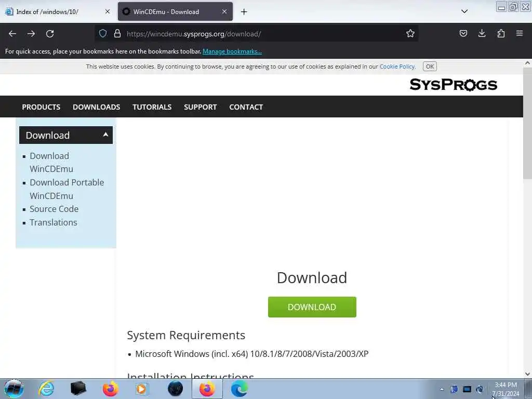Go back to the previous page

click(12, 34)
